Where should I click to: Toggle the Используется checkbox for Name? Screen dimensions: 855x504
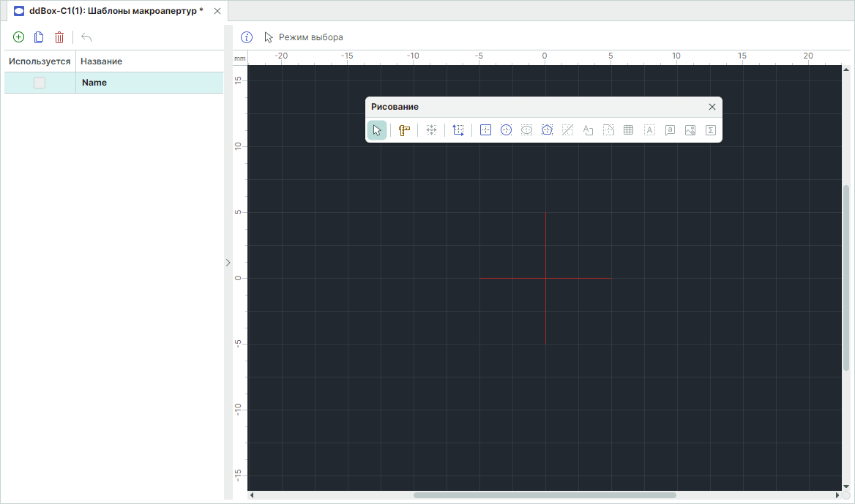40,83
